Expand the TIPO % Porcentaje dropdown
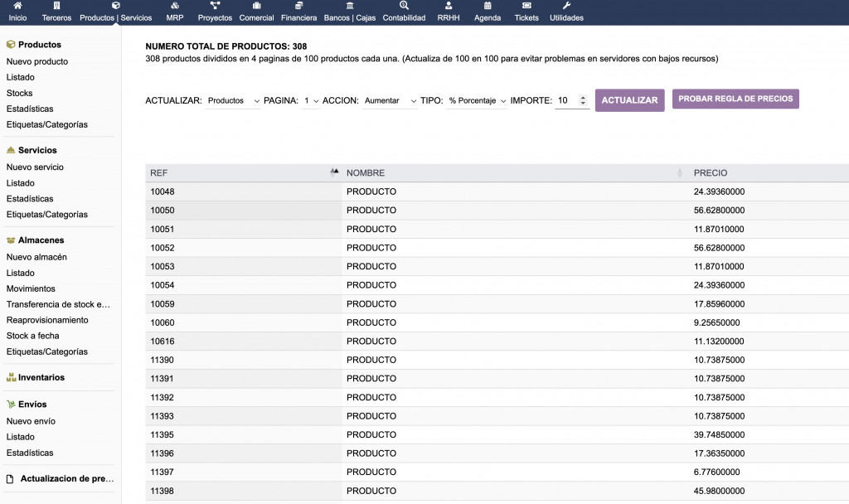The image size is (849, 504). pyautogui.click(x=477, y=100)
